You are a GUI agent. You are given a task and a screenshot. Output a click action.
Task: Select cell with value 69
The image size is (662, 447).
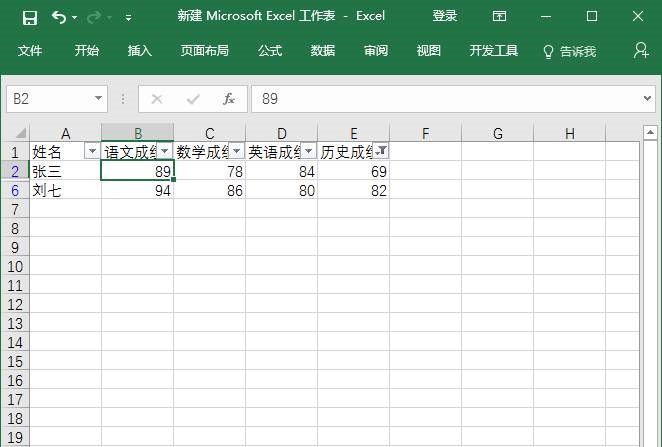353,171
